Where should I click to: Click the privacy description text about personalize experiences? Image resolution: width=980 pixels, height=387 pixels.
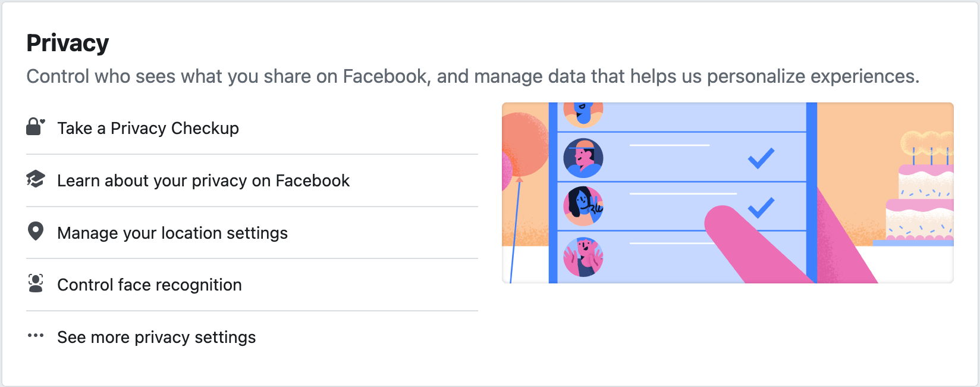(473, 76)
